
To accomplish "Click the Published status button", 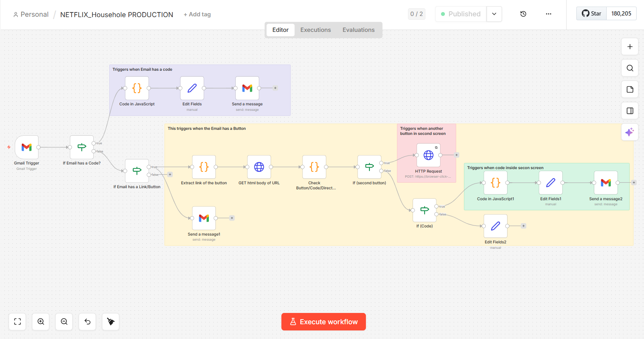I will [x=461, y=14].
